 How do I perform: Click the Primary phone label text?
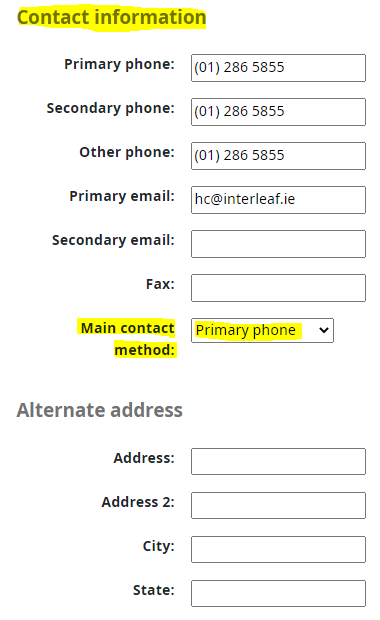(x=119, y=64)
